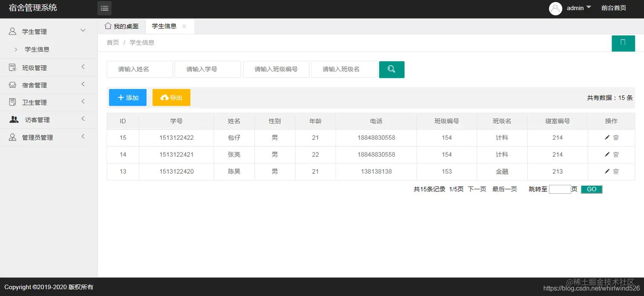Click the 共有数据：15 条 count text
The image size is (644, 296).
tap(610, 98)
